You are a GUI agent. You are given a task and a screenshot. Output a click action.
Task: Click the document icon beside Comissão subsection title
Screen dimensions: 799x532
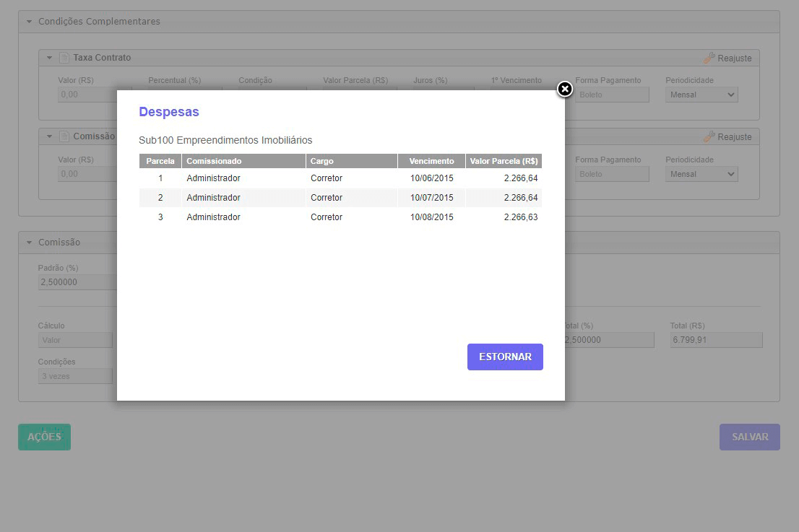(64, 136)
